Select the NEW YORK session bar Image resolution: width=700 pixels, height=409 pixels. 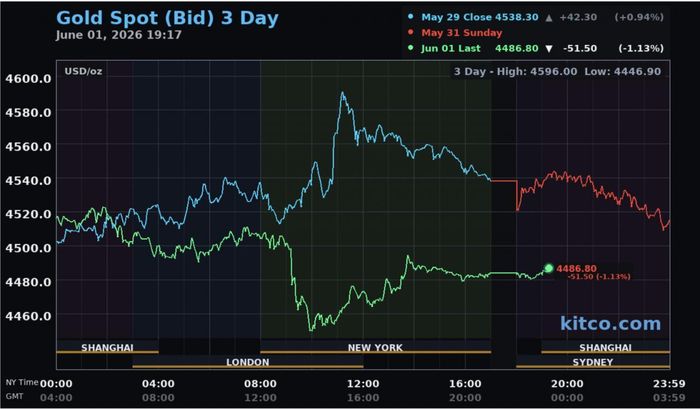pyautogui.click(x=375, y=347)
